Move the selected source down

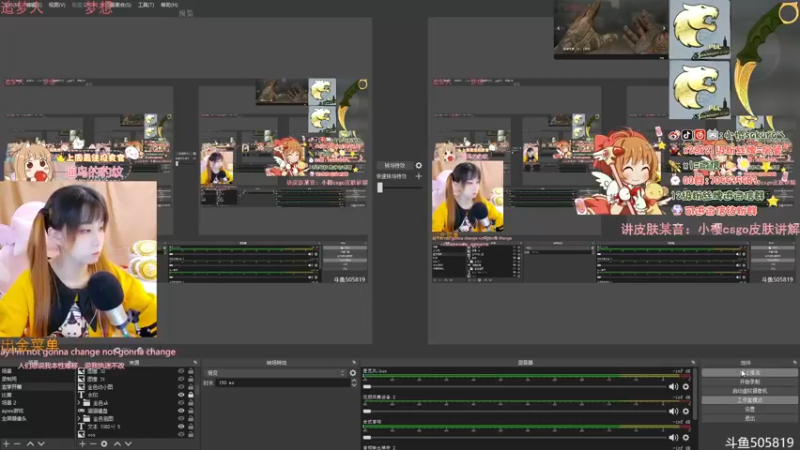pos(129,444)
